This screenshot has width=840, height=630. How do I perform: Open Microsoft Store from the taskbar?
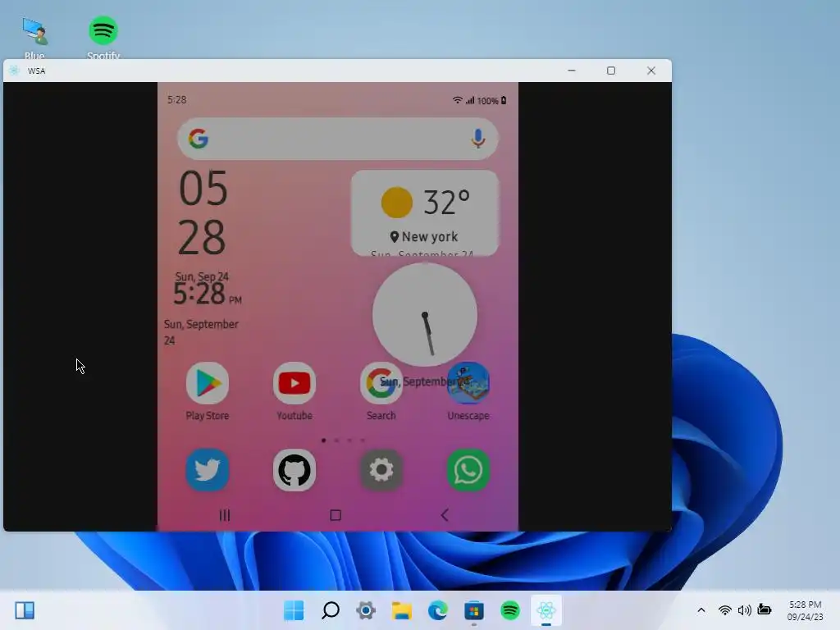tap(474, 610)
